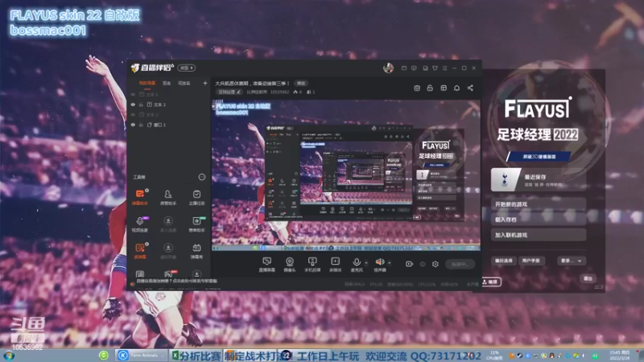The height and width of the screenshot is (362, 644).
Task: Load the 最近保存 Tottenham save card
Action: (539, 179)
